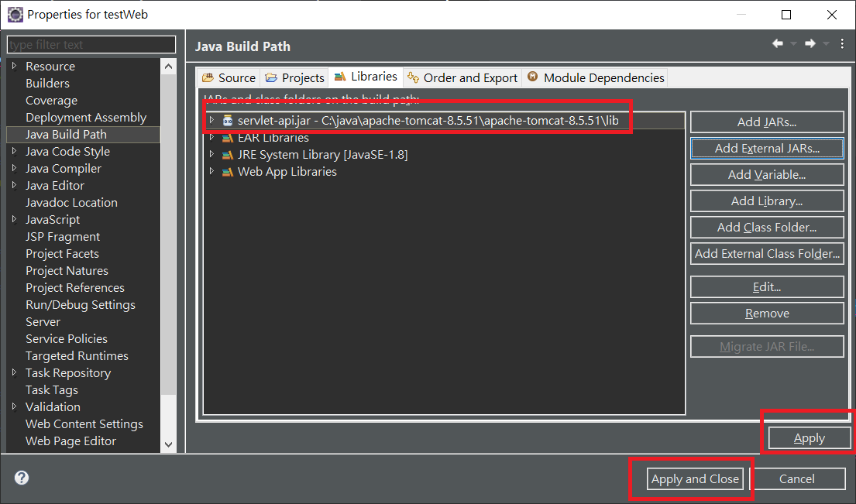Screen dimensions: 856x504
Task: Click the back navigation arrow icon
Action: click(777, 44)
